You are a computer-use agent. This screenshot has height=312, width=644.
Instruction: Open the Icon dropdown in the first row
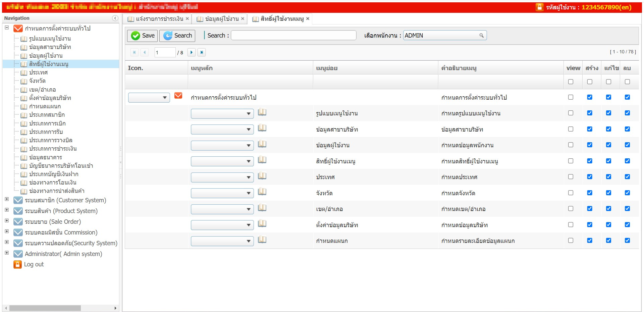[149, 98]
